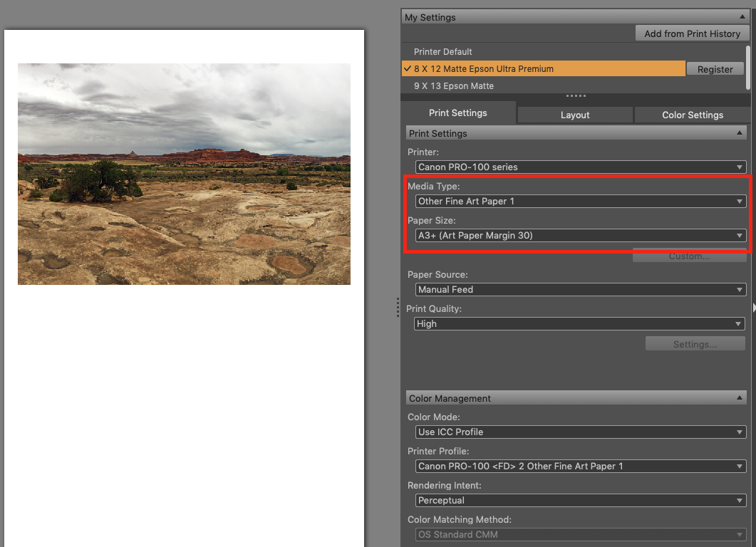The width and height of the screenshot is (756, 547).
Task: Collapse the Print Settings section triangle
Action: click(740, 133)
